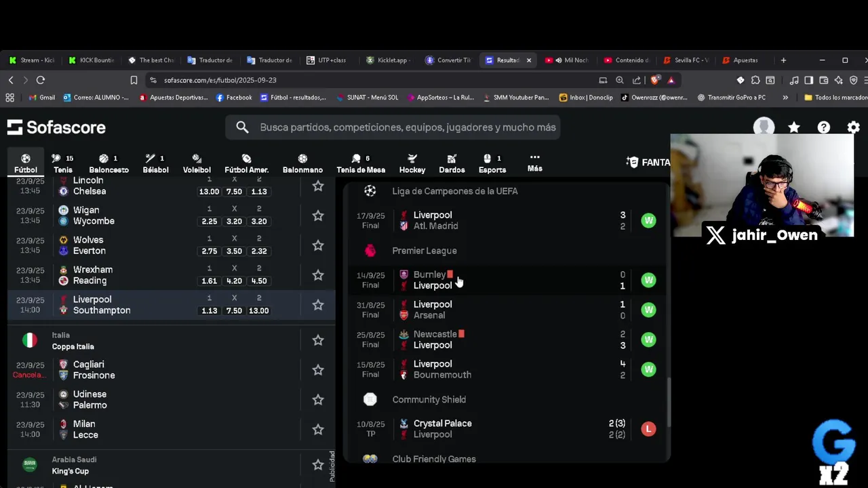Viewport: 868px width, 488px height.
Task: Select the Tenis de Mesa icon
Action: click(x=361, y=163)
